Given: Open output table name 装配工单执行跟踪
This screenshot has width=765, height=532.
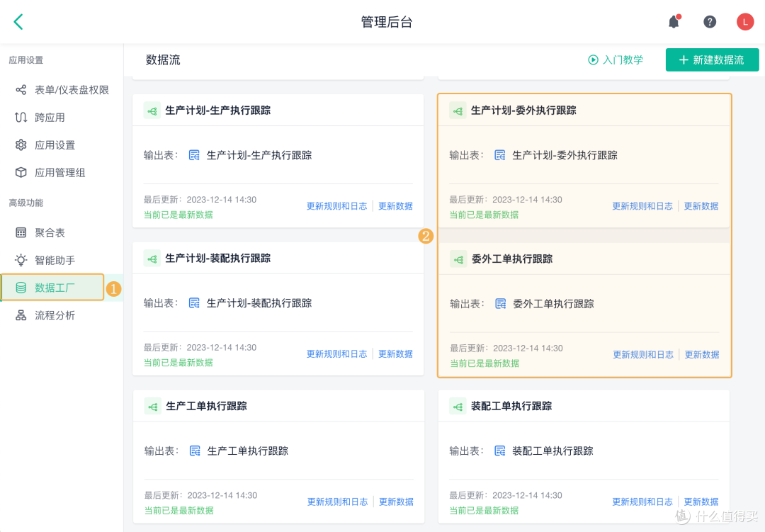Looking at the screenshot, I should tap(552, 451).
